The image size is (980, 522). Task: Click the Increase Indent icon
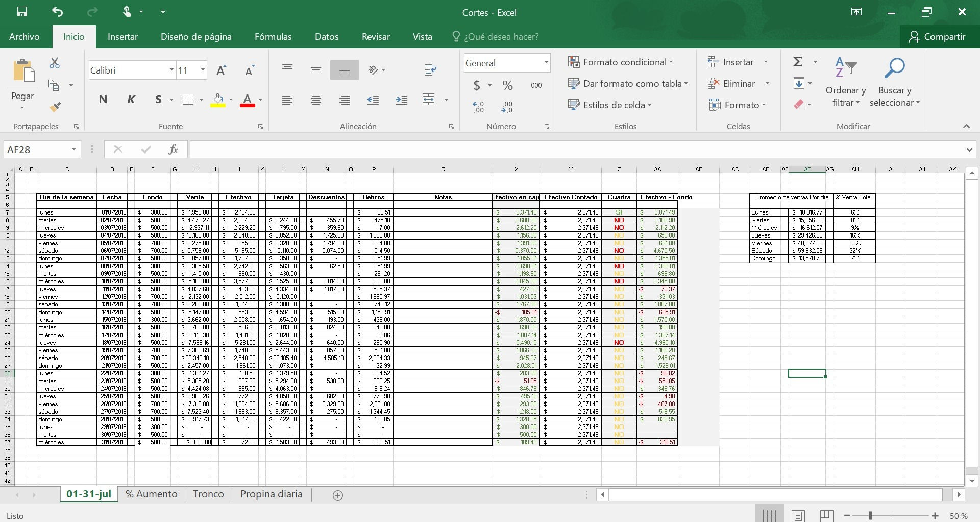coord(402,100)
